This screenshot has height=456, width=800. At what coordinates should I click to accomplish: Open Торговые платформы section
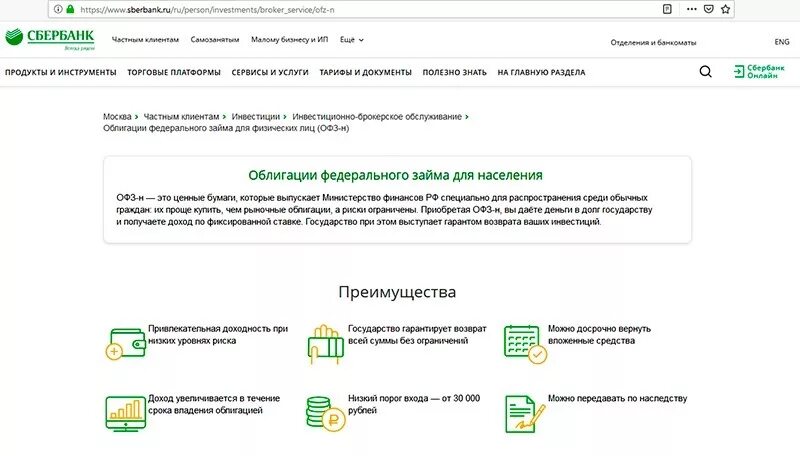point(174,72)
